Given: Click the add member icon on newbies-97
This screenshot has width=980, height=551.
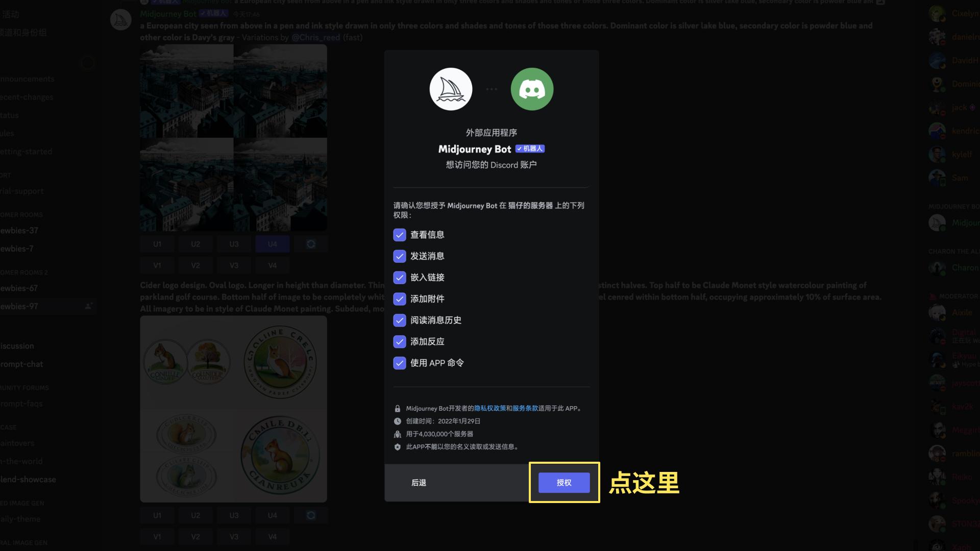Looking at the screenshot, I should 89,306.
